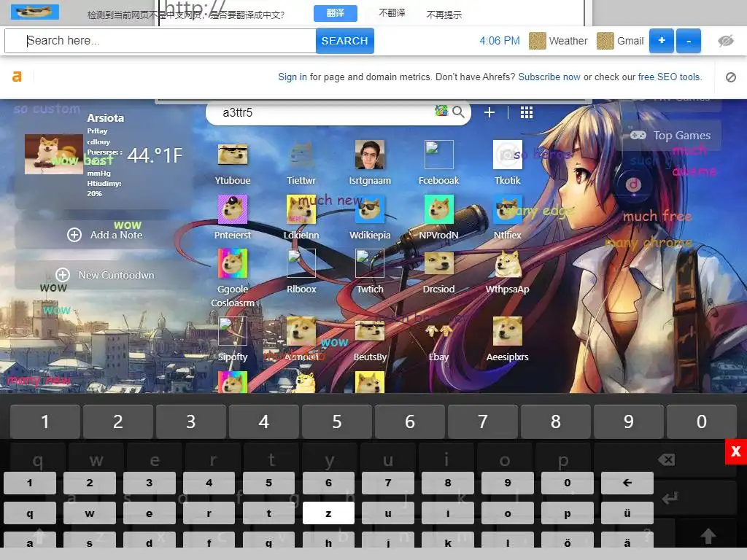Click the dog logo in top-left corner
This screenshot has width=747, height=560.
(x=35, y=12)
